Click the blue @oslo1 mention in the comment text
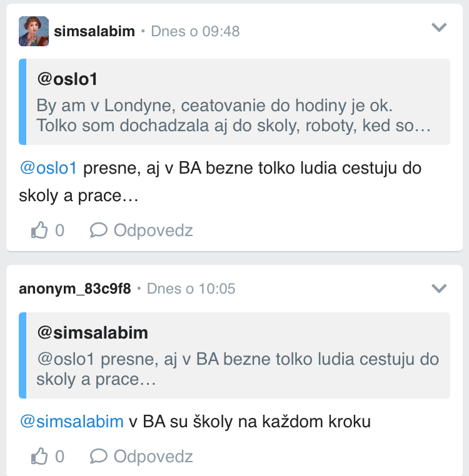The image size is (469, 476). tap(48, 168)
